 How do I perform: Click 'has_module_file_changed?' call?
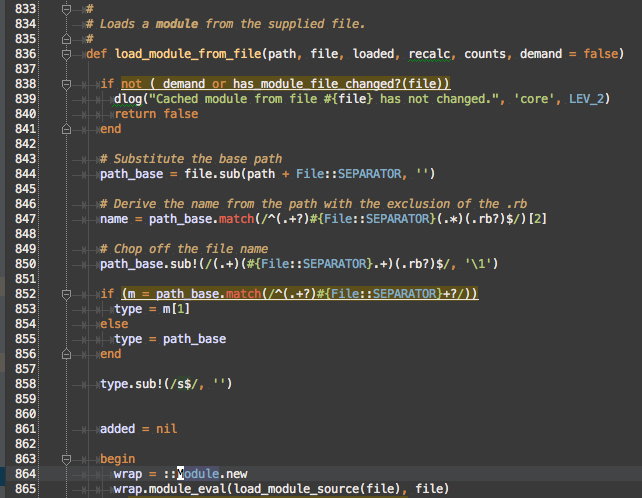(316, 84)
